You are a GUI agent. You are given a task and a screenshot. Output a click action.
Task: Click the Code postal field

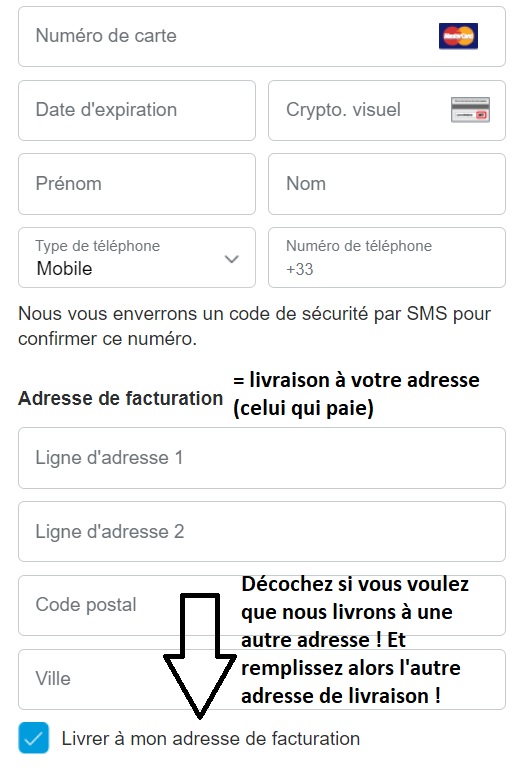click(x=261, y=605)
